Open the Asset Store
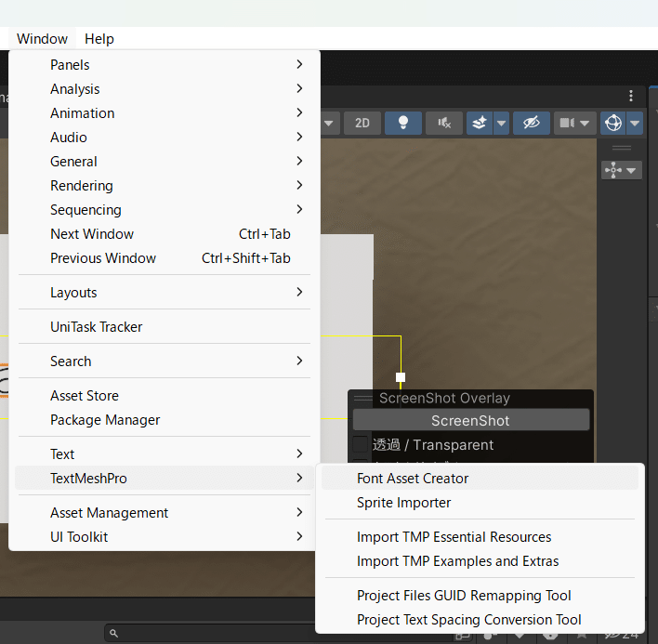Screen dimensions: 658x644 164,396
